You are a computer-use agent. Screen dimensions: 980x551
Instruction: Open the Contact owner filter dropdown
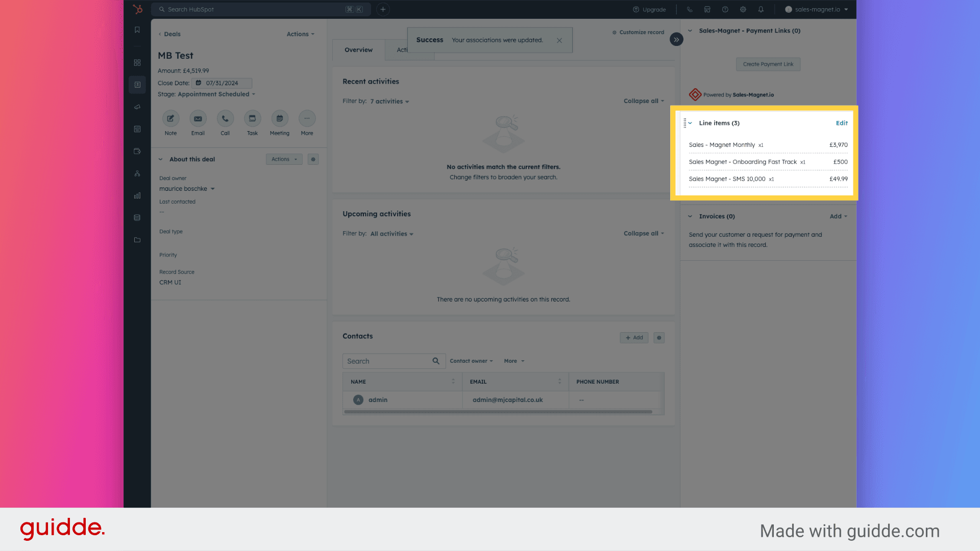[472, 361]
